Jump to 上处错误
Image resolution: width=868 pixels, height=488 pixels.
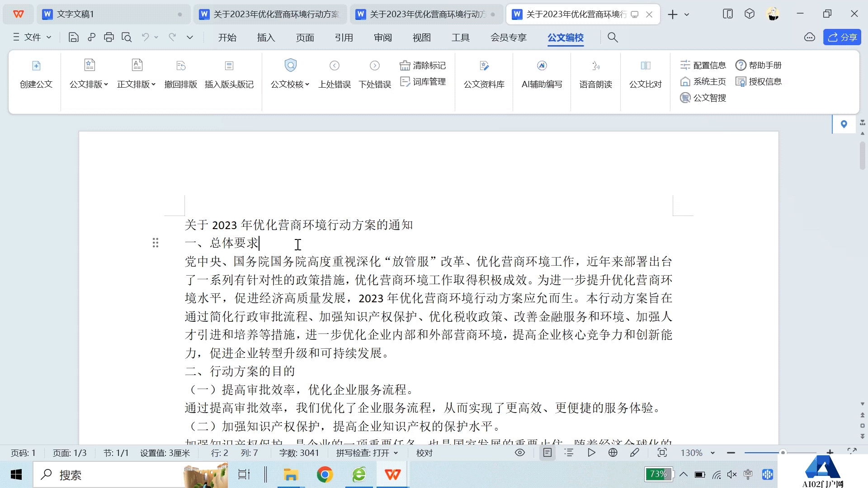(335, 75)
